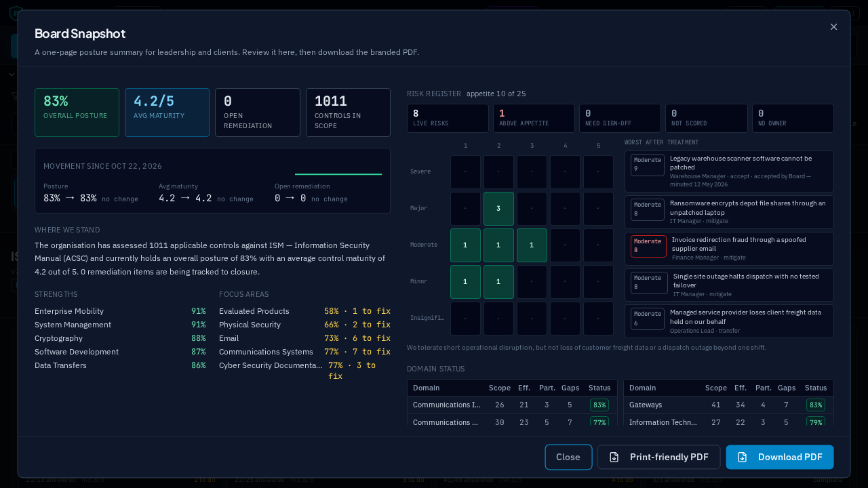Click the Email focus area row
868x488 pixels.
coord(304,338)
